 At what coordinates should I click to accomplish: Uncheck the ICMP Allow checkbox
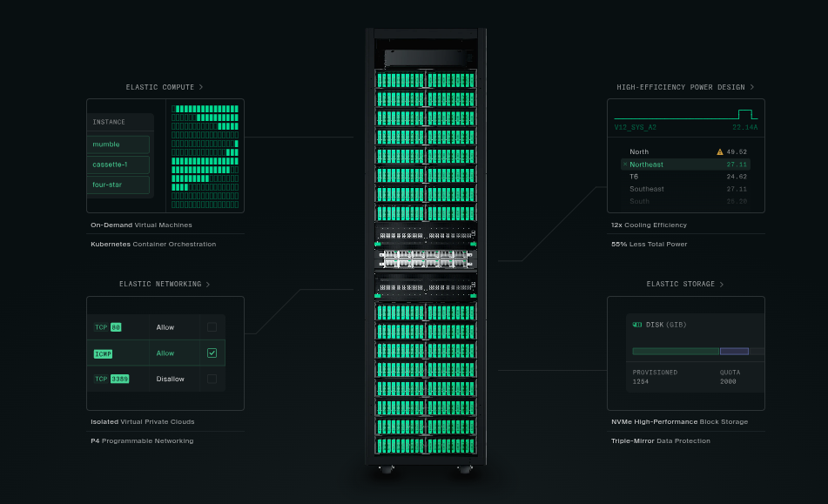(x=212, y=353)
